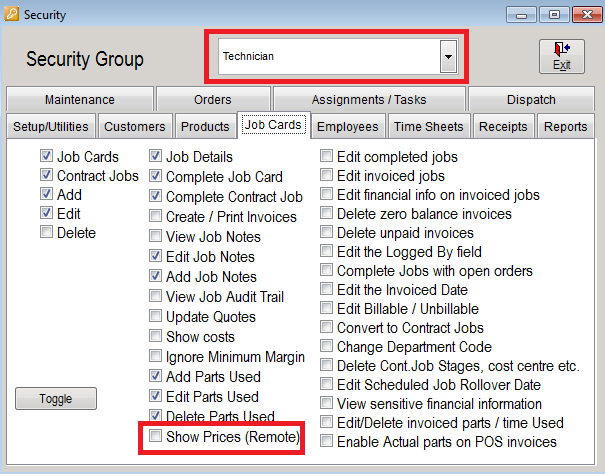Open the Assignments / Tasks tab
The image size is (605, 476).
369,99
